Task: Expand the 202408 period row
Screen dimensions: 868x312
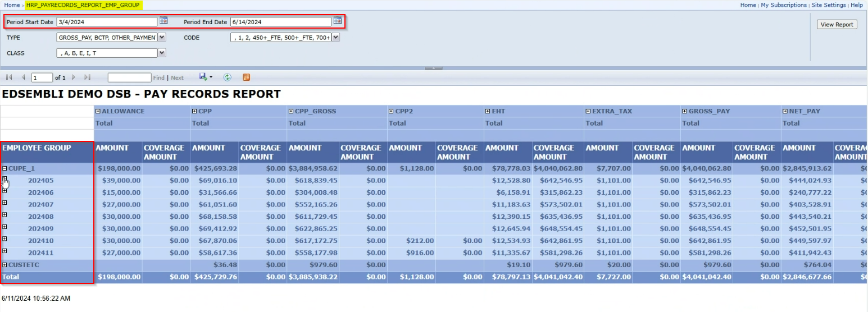Action: tap(4, 215)
